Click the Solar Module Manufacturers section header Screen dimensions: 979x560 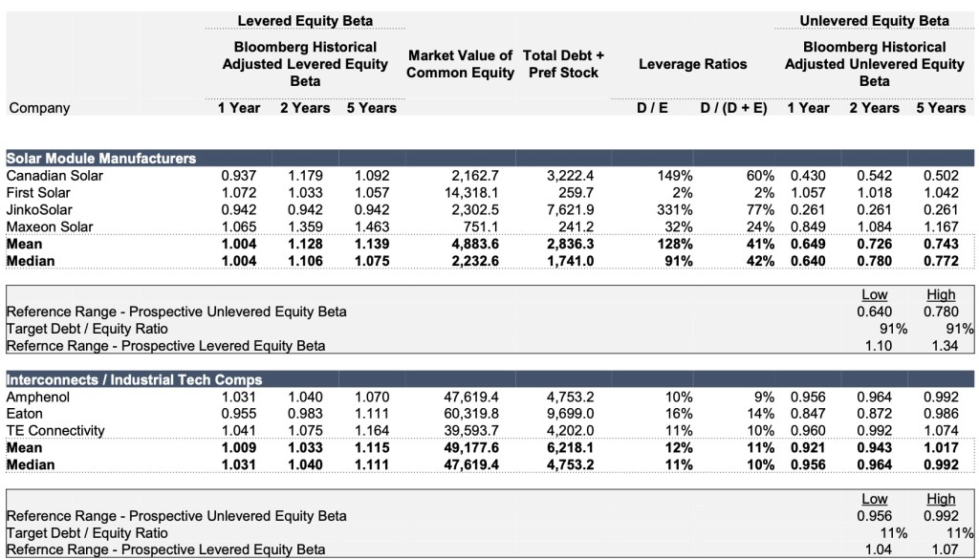point(101,159)
